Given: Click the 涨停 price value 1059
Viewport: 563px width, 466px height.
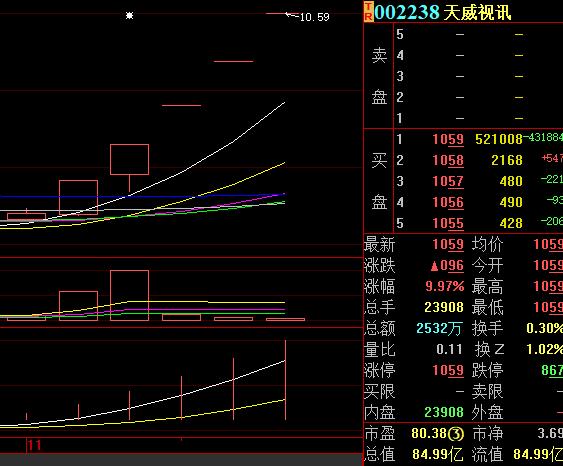Looking at the screenshot, I should pos(448,370).
